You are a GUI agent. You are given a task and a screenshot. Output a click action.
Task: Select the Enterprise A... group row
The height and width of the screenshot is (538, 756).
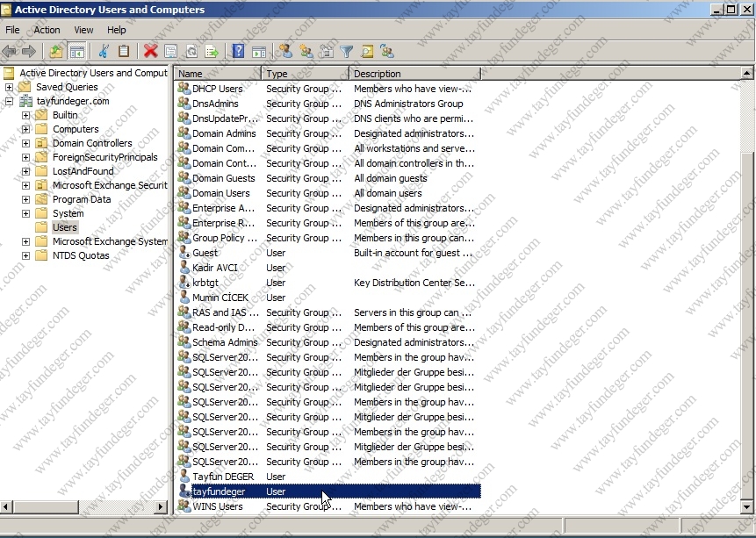point(328,208)
